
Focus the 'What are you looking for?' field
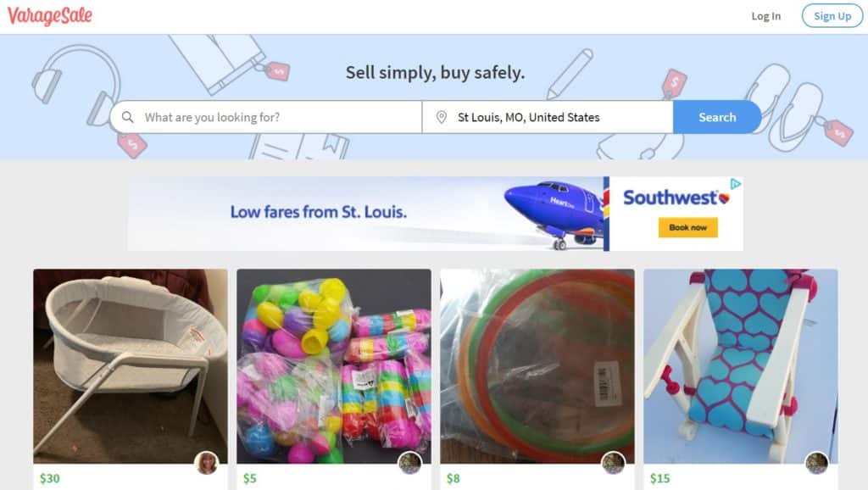point(266,117)
